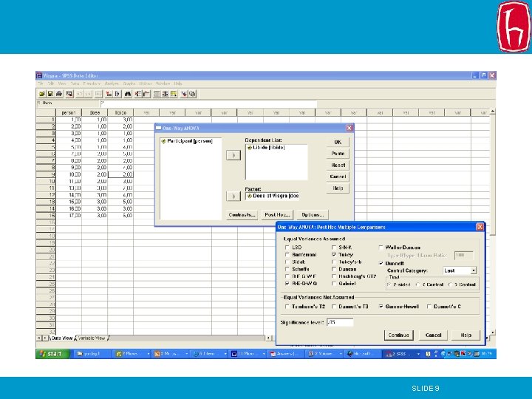Viewport: 532px width, 399px height.
Task: Click the Windows Start button
Action: 52,354
